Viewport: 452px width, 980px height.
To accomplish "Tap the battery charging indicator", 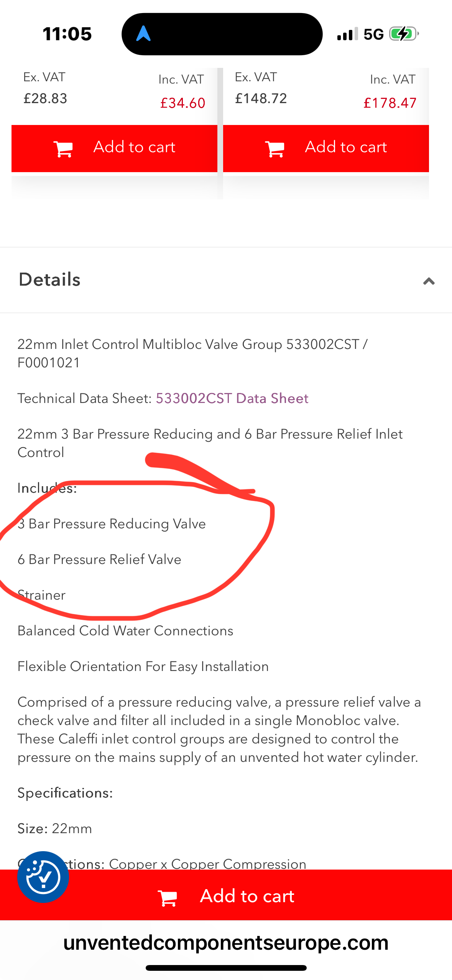I will coord(404,34).
